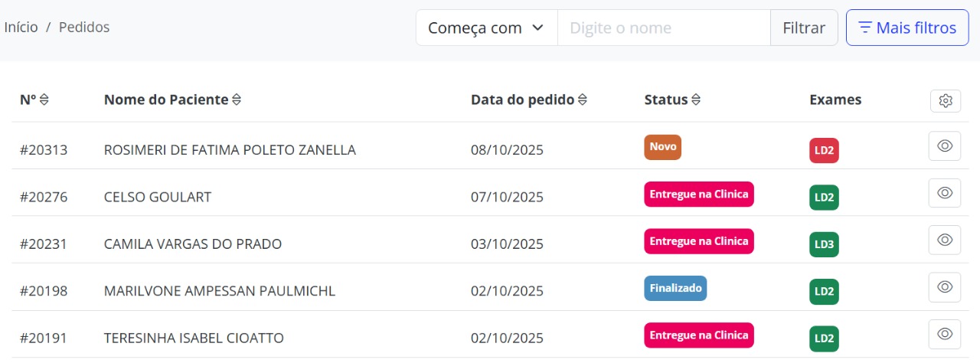Go to Início breadcrumb link
The width and height of the screenshot is (980, 363).
(x=21, y=28)
